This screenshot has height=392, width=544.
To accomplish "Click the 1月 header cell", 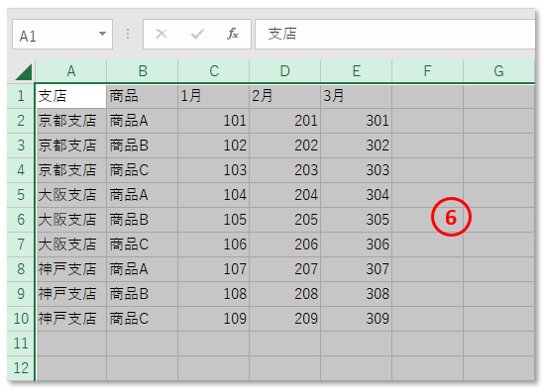I will pos(214,96).
